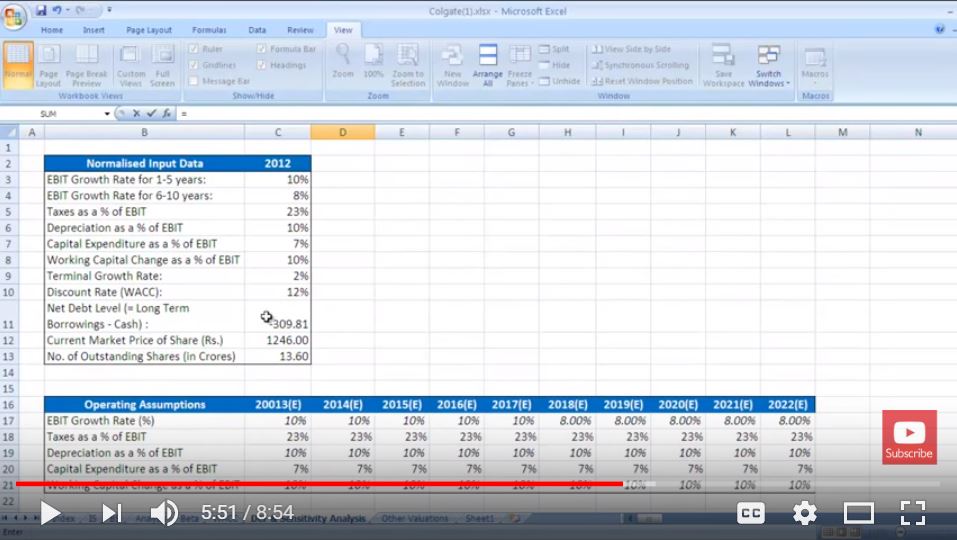This screenshot has width=957, height=540.
Task: Toggle Synchronous Scrolling
Action: (x=641, y=65)
